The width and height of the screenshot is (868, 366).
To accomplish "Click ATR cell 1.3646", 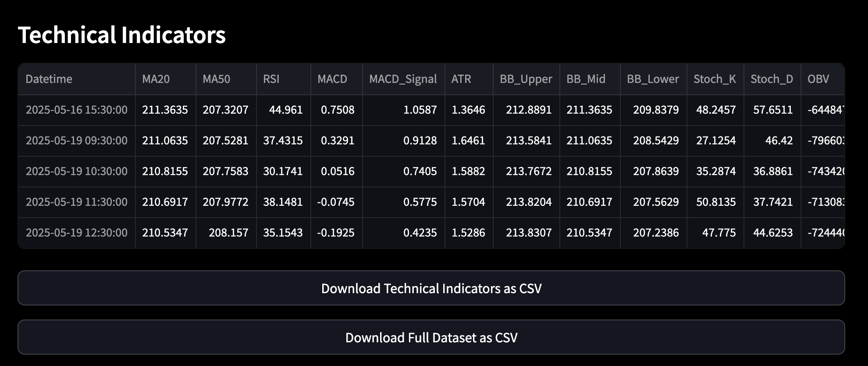I will pos(469,110).
